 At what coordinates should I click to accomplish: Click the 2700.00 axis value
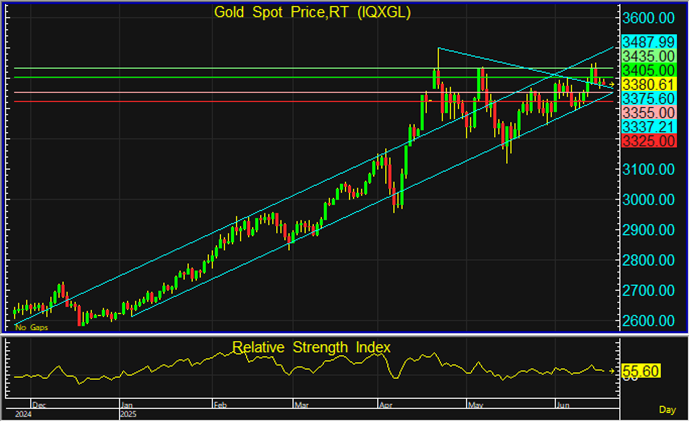pyautogui.click(x=648, y=290)
